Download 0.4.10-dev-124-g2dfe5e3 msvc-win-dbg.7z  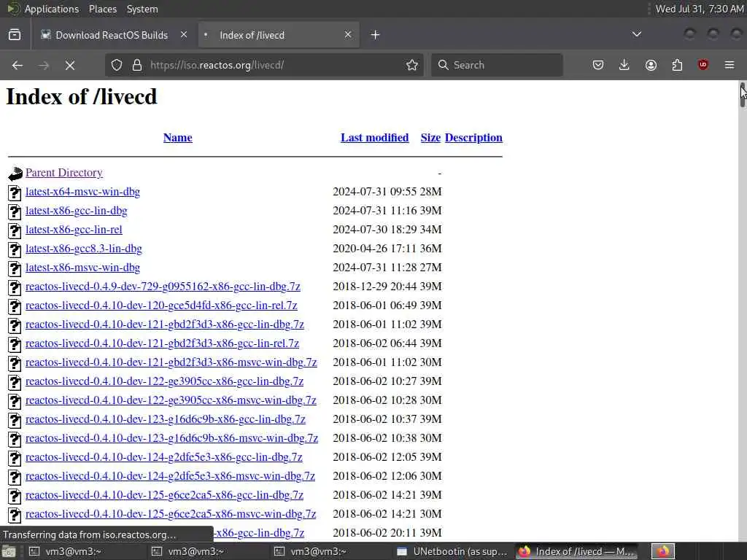click(x=171, y=477)
